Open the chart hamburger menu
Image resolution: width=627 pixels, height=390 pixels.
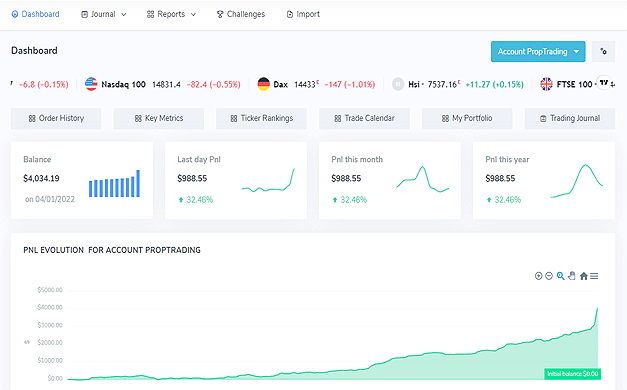[x=594, y=276]
